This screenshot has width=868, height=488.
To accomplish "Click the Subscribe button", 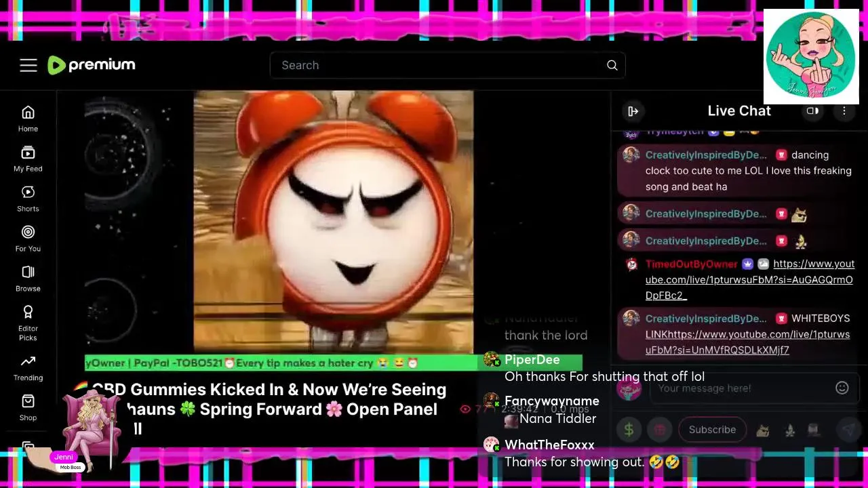I will pos(712,430).
